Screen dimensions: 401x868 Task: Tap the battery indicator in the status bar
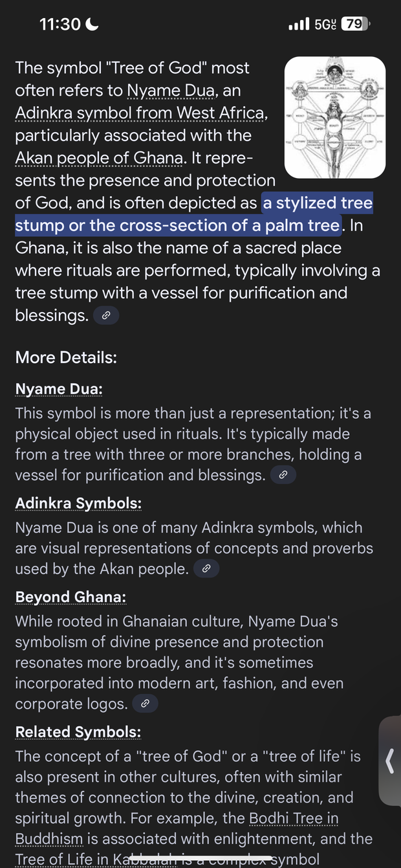(x=355, y=25)
